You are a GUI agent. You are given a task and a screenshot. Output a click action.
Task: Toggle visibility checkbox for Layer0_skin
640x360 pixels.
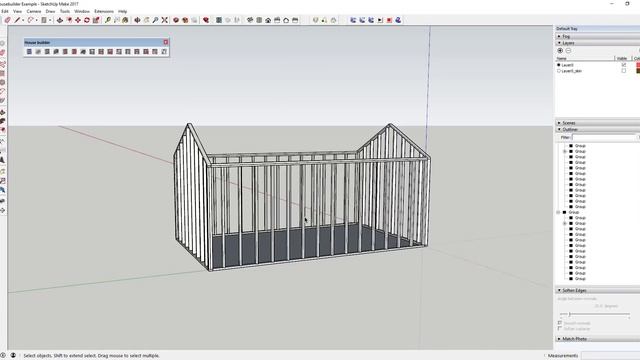[623, 71]
